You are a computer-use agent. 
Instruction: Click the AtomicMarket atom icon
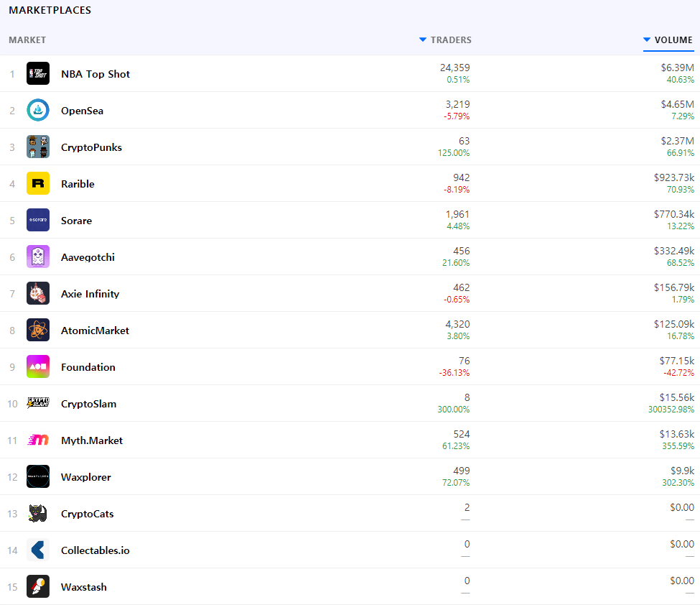pos(38,330)
